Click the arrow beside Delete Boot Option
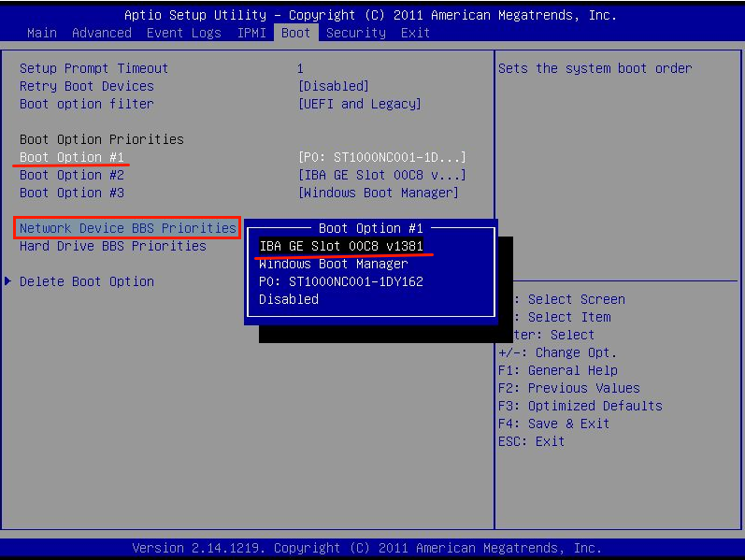 (x=9, y=281)
